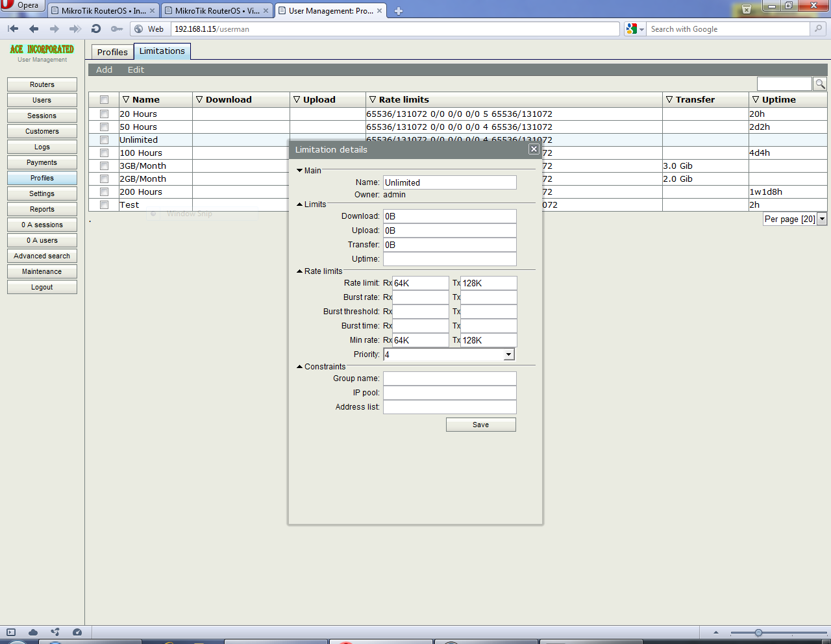Click the magnifier in the Google search field
831x644 pixels.
pyautogui.click(x=818, y=29)
